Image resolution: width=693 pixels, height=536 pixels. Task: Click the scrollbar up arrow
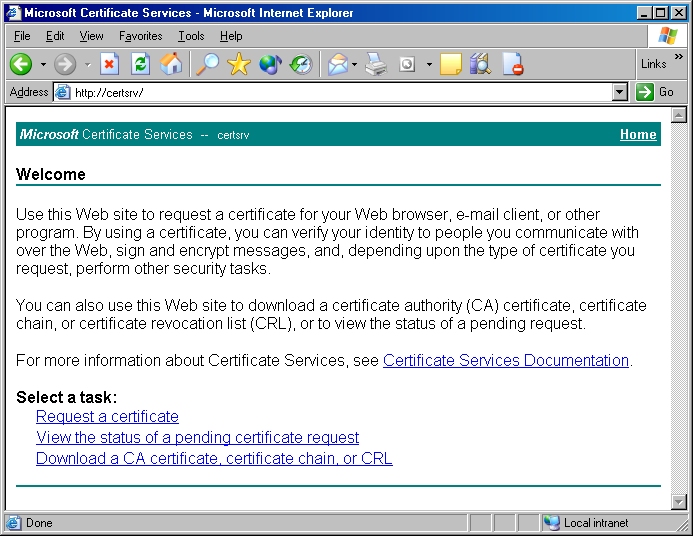coord(678,115)
